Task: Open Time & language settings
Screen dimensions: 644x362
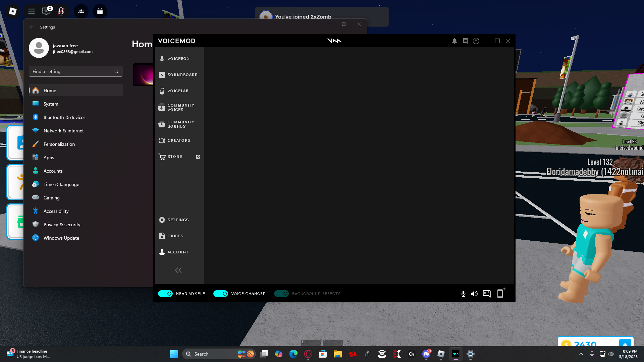Action: pyautogui.click(x=76, y=184)
